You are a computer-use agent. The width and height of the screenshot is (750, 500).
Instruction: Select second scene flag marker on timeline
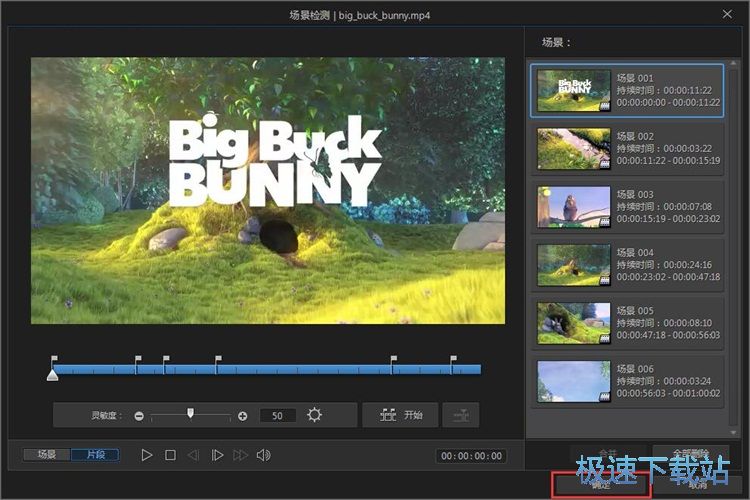tap(138, 359)
